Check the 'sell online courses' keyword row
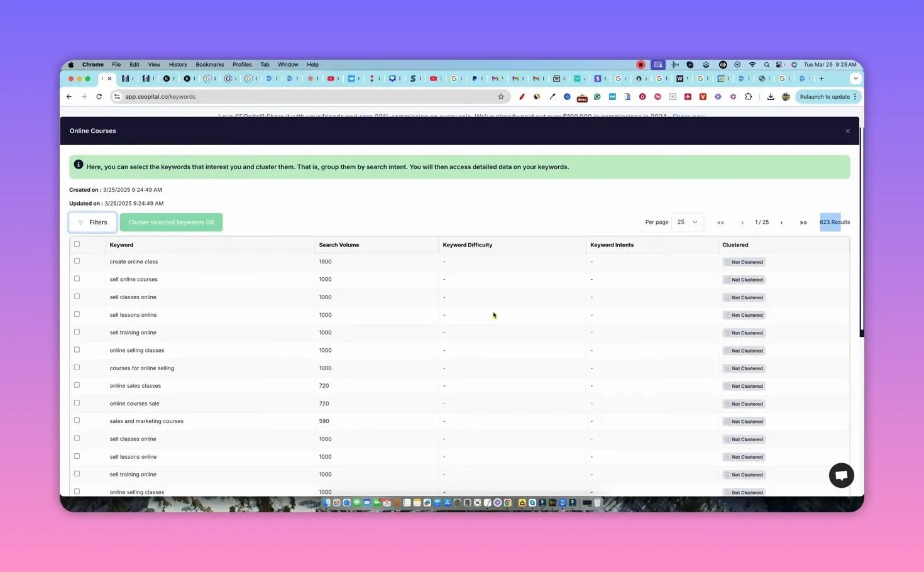Screen dimensions: 924x572 (76, 278)
